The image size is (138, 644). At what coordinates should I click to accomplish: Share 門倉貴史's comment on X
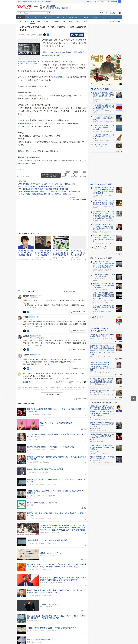pos(25,312)
